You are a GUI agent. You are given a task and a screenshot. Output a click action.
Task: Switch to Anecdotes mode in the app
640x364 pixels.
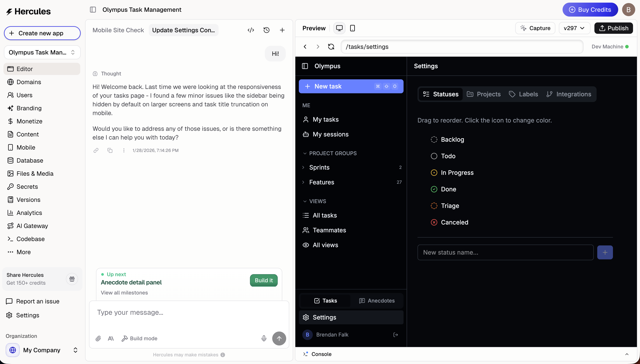coord(376,301)
